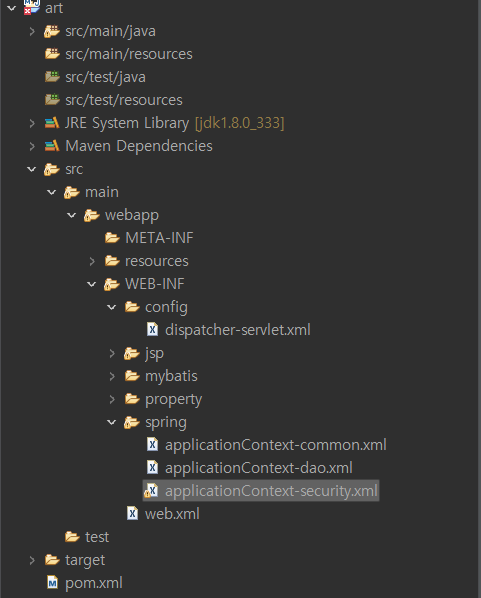Screen dimensions: 481x598
Task: Click the resources folder icon under webapp
Action: (112, 261)
